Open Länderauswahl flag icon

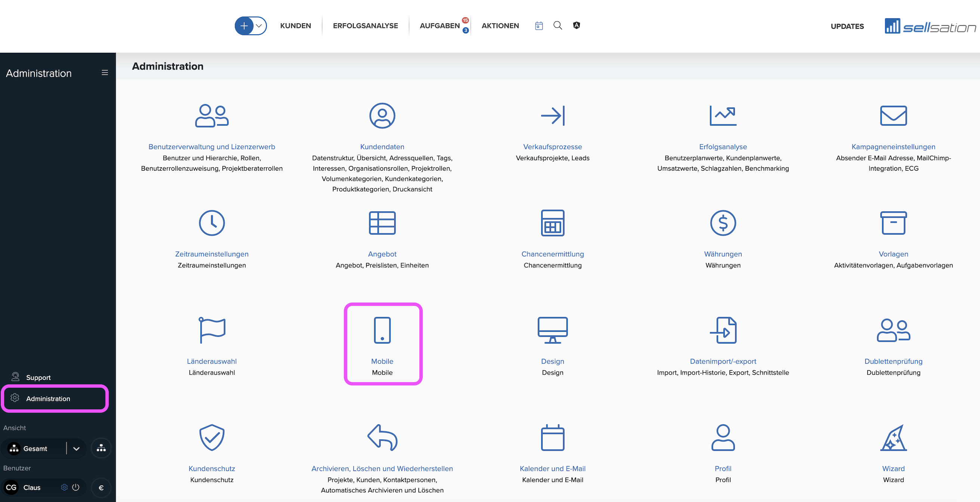pos(212,330)
